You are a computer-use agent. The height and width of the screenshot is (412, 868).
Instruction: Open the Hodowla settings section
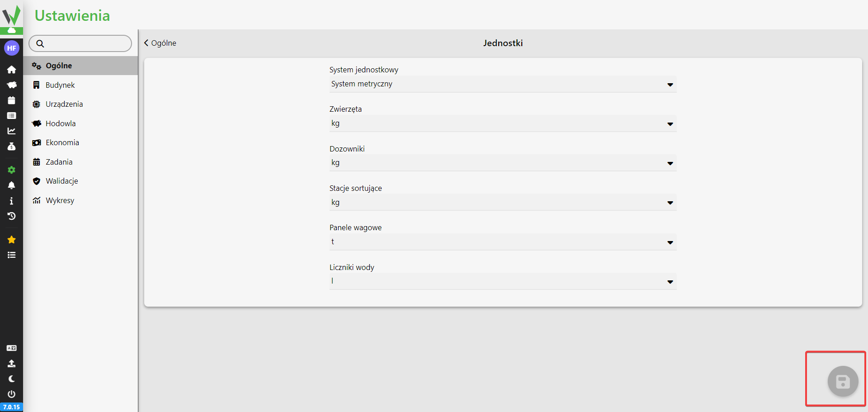(61, 123)
